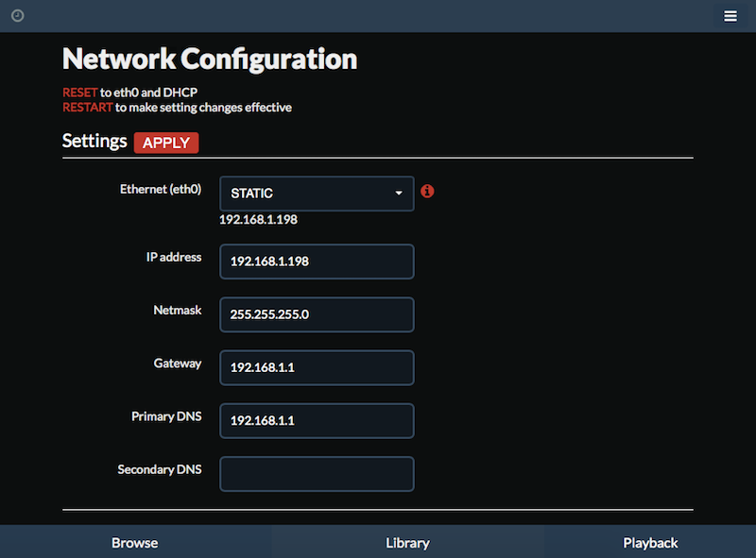The width and height of the screenshot is (756, 558).
Task: Click the clock icon in top bar
Action: pos(18,16)
